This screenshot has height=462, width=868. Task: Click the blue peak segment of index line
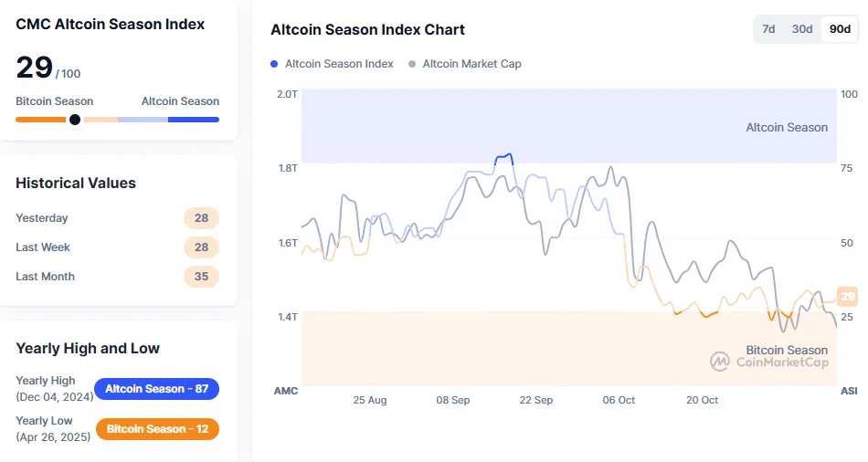[x=503, y=157]
